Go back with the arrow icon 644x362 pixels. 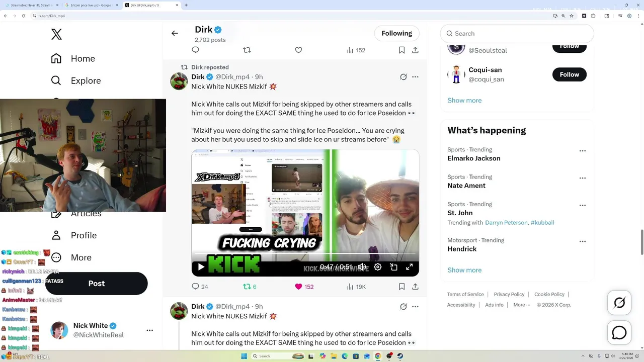coord(175,33)
